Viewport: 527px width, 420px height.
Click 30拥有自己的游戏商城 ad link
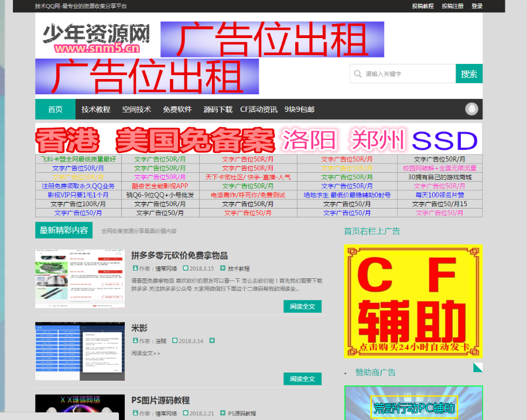pos(440,177)
